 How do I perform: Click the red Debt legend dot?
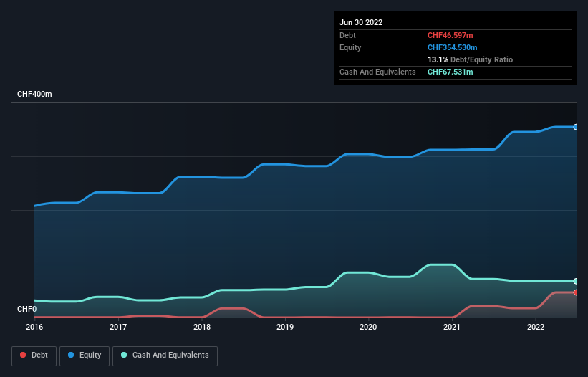click(x=23, y=355)
